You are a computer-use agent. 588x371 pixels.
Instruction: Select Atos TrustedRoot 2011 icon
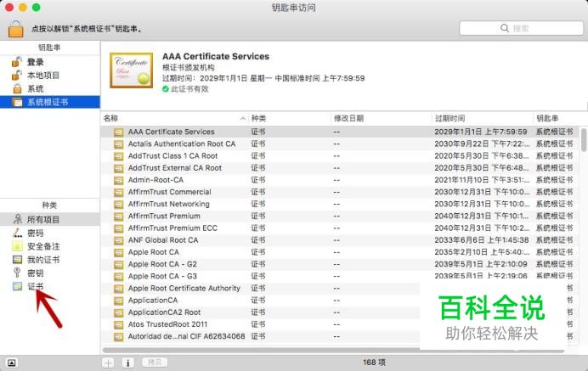[x=118, y=324]
